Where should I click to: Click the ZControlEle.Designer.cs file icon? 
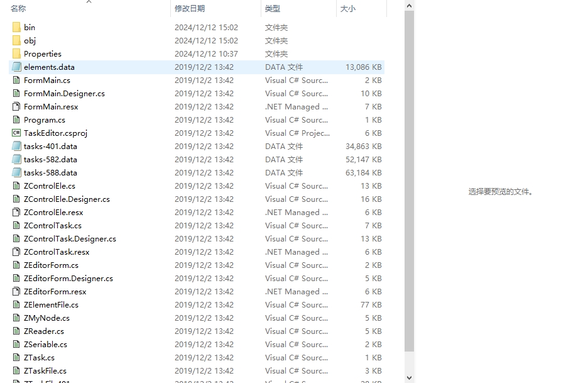coord(16,199)
